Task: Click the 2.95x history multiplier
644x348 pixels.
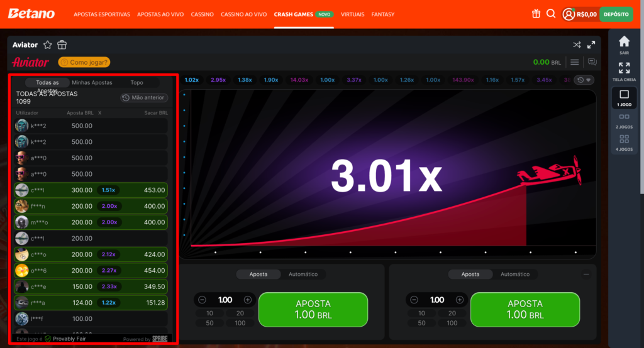Action: [218, 80]
